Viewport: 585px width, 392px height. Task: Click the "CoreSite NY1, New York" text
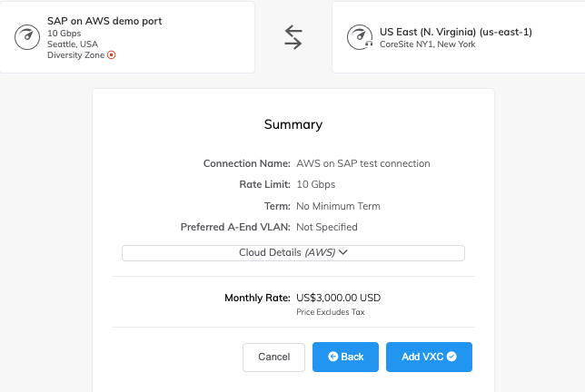428,44
